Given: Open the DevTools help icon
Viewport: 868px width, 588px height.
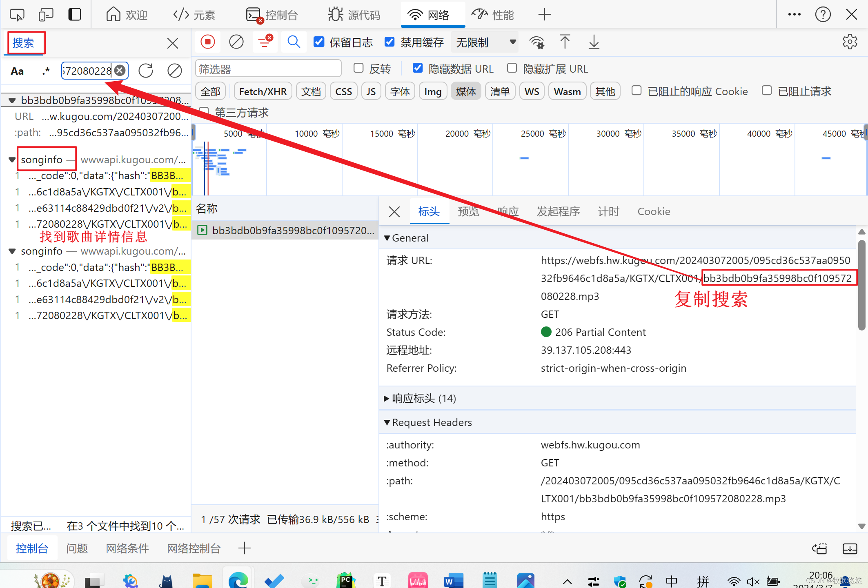Looking at the screenshot, I should click(x=823, y=15).
